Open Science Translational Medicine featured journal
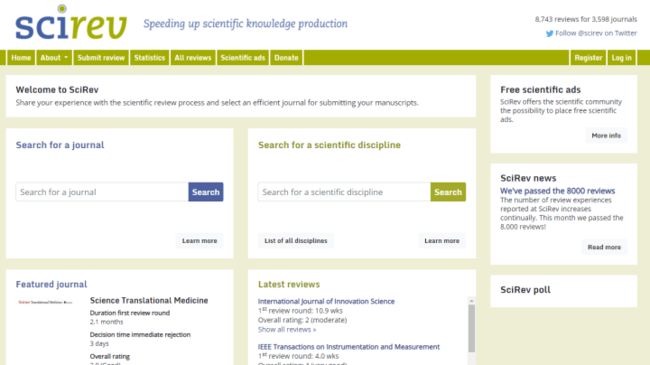This screenshot has height=365, width=650. [149, 300]
